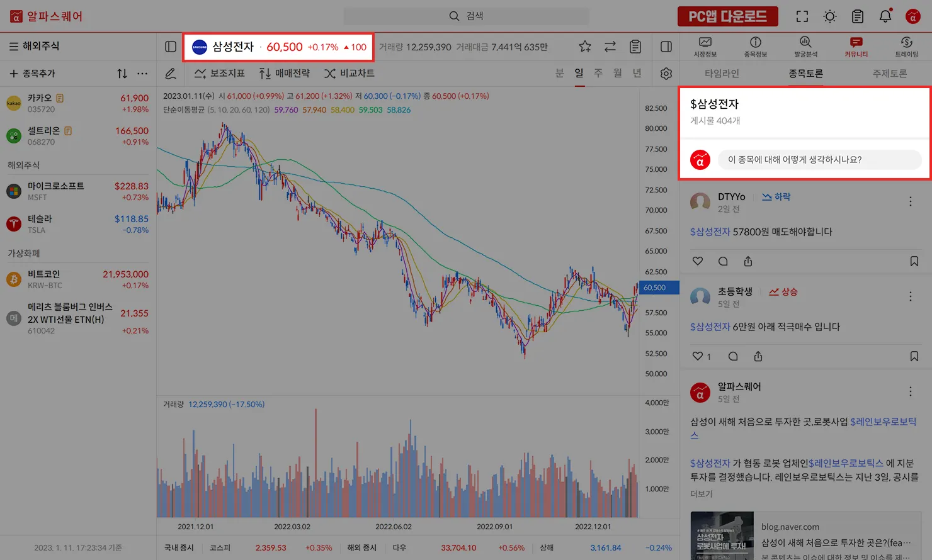The height and width of the screenshot is (560, 932).
Task: Open 매매전략 trading strategy menu
Action: click(x=285, y=74)
